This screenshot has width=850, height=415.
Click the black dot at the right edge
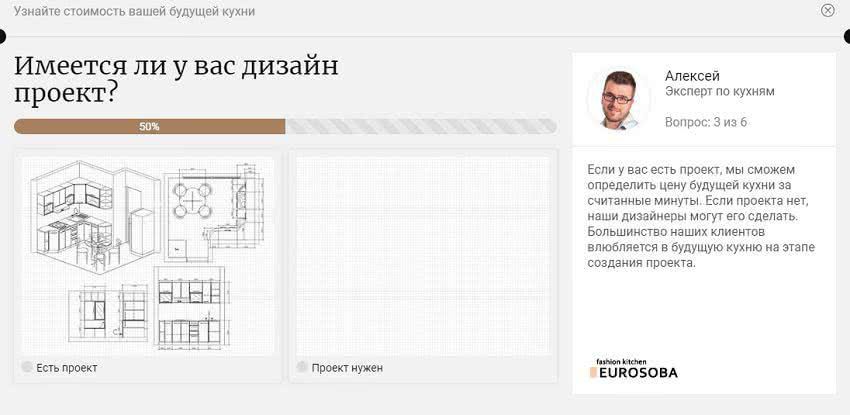[846, 37]
